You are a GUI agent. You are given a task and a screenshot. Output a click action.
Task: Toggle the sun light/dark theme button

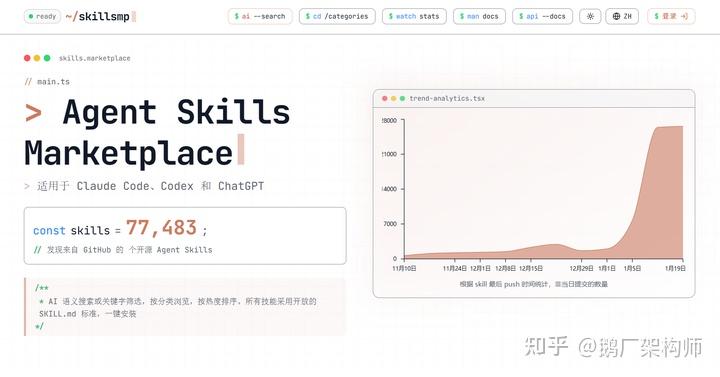[x=590, y=16]
